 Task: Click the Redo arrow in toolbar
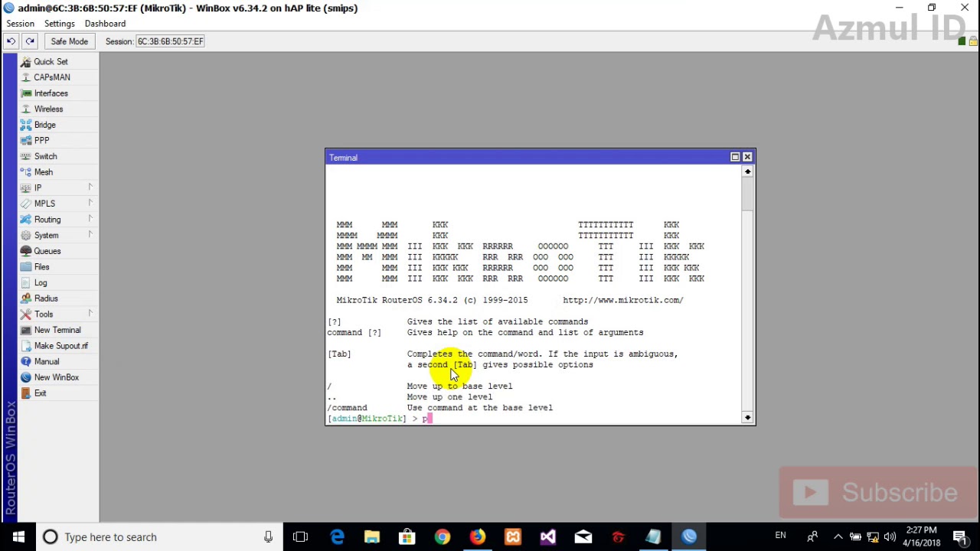click(x=30, y=41)
